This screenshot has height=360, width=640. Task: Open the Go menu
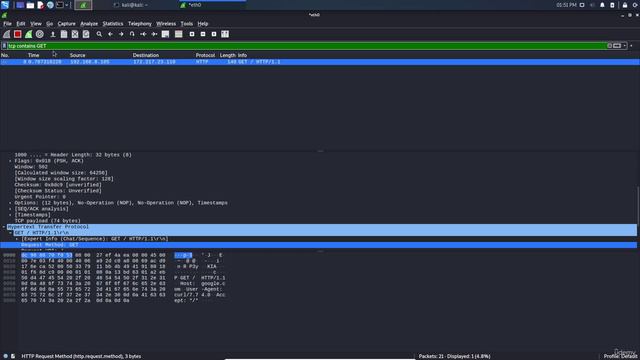click(x=49, y=24)
